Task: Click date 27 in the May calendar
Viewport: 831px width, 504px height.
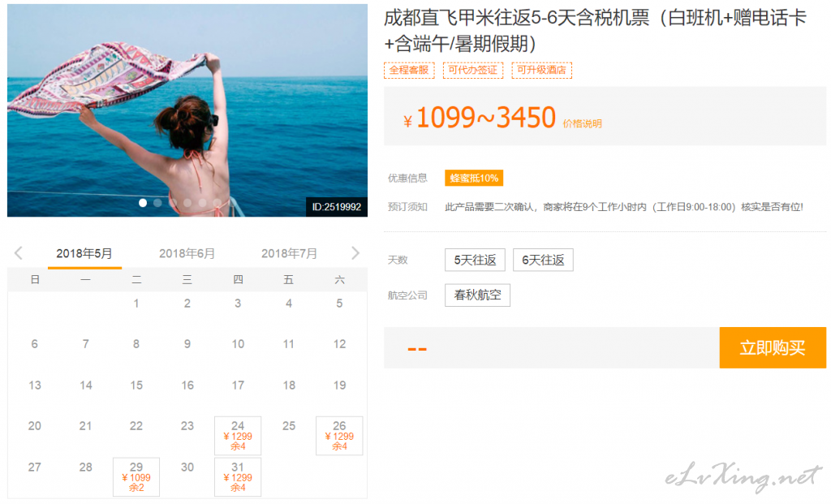Action: click(x=34, y=467)
